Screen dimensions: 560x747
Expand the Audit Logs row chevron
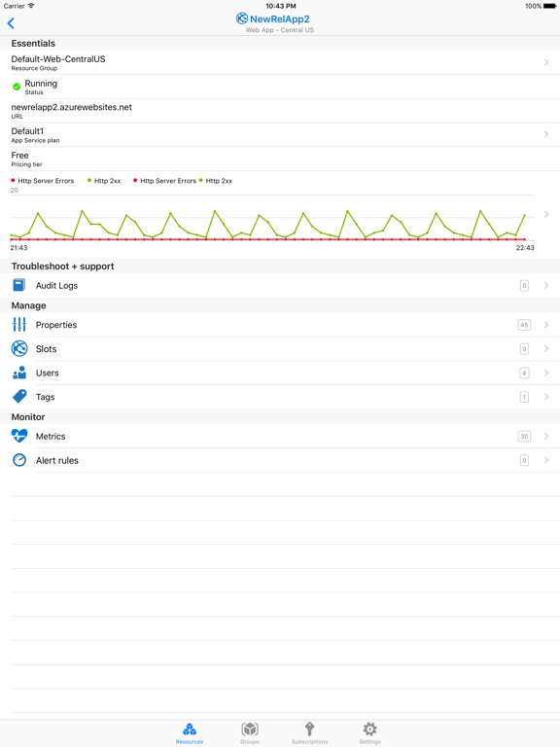(546, 285)
